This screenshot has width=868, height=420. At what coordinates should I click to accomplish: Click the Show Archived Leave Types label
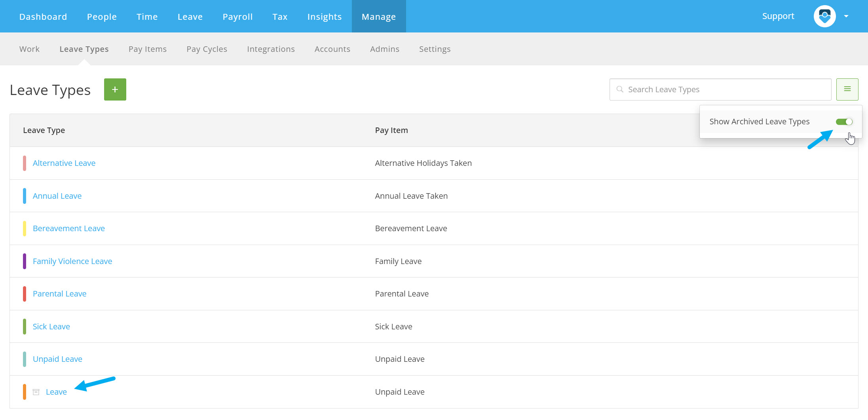coord(760,122)
